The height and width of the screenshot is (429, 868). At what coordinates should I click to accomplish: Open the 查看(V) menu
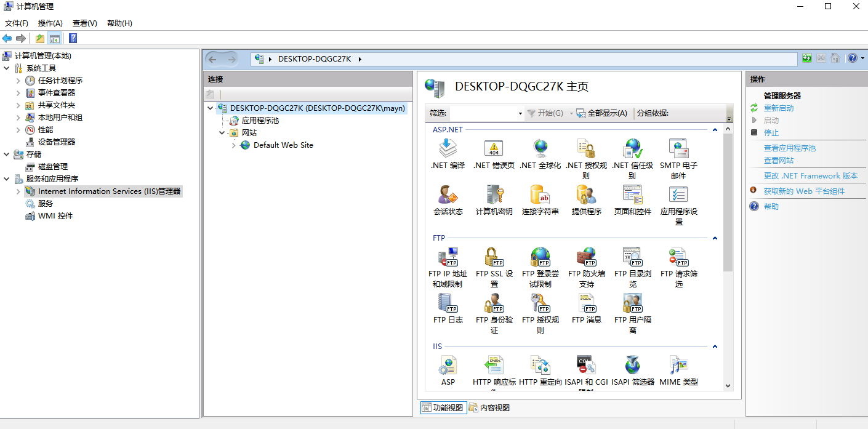pyautogui.click(x=84, y=23)
